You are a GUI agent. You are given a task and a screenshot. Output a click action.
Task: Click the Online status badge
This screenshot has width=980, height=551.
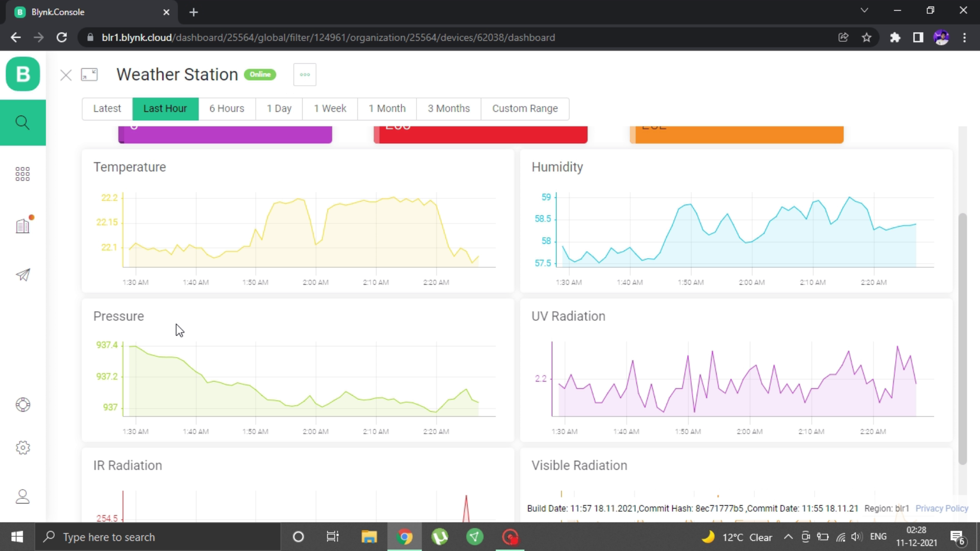260,74
